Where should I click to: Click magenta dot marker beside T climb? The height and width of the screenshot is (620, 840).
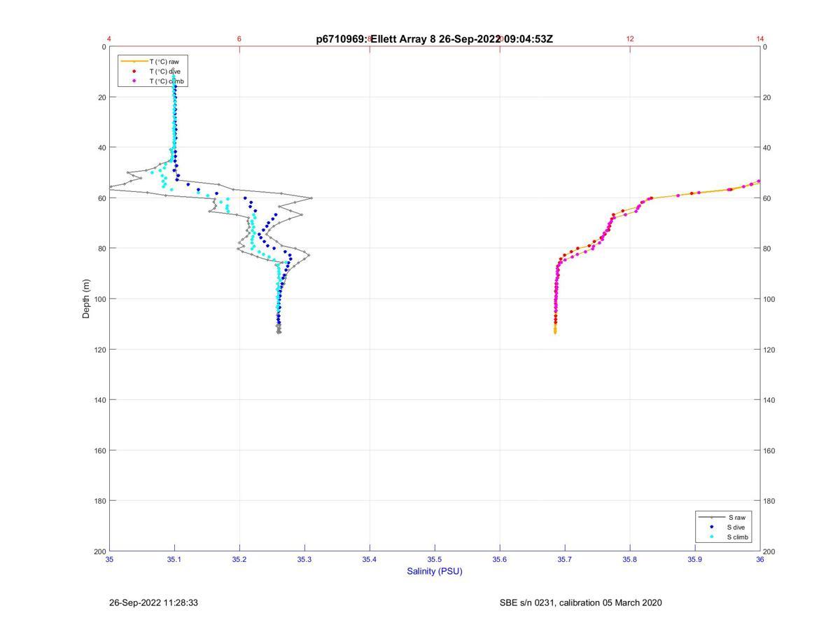134,81
